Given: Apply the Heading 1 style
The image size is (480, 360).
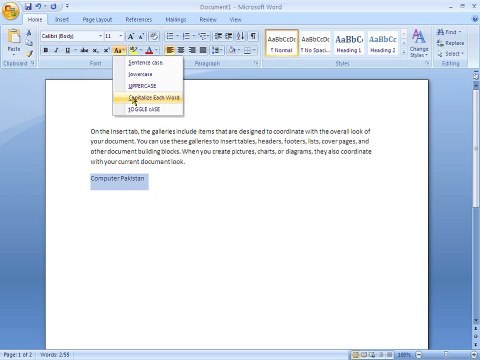Looking at the screenshot, I should [349, 43].
